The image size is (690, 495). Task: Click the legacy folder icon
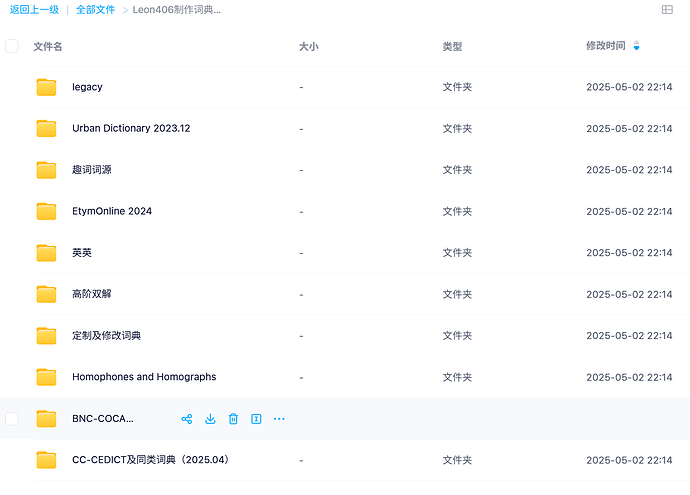pyautogui.click(x=46, y=87)
